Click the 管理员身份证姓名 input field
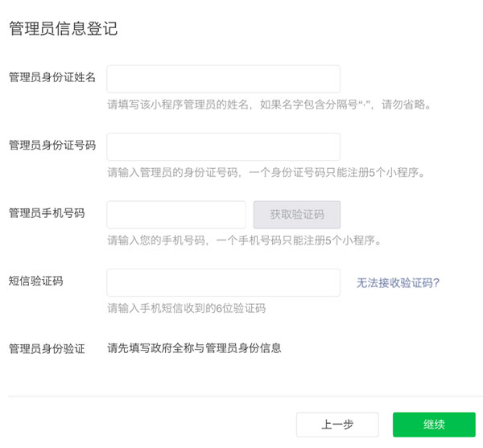Screen dimensions: 483x448 [223, 79]
